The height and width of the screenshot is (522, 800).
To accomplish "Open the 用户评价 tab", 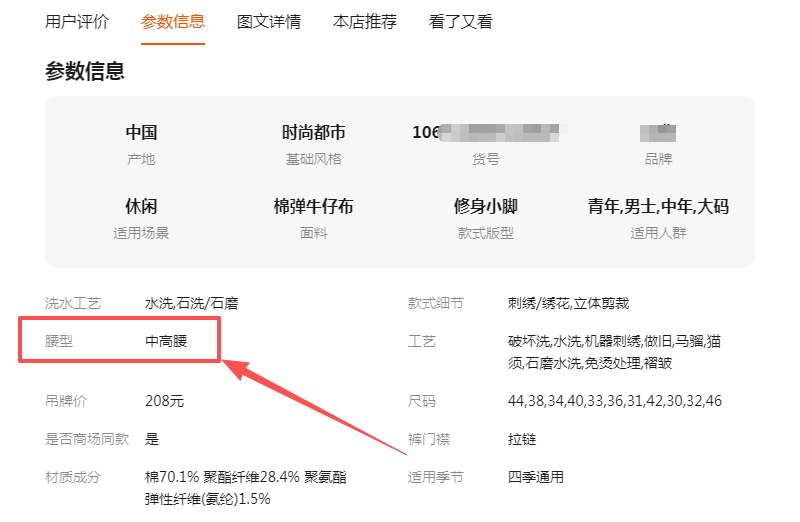I will (x=77, y=21).
